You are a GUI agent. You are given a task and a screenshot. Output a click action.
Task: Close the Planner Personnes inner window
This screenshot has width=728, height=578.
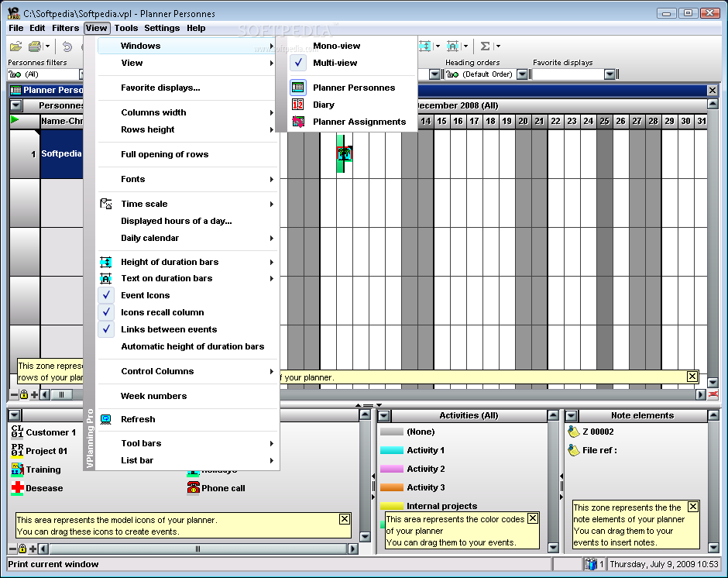pos(713,90)
